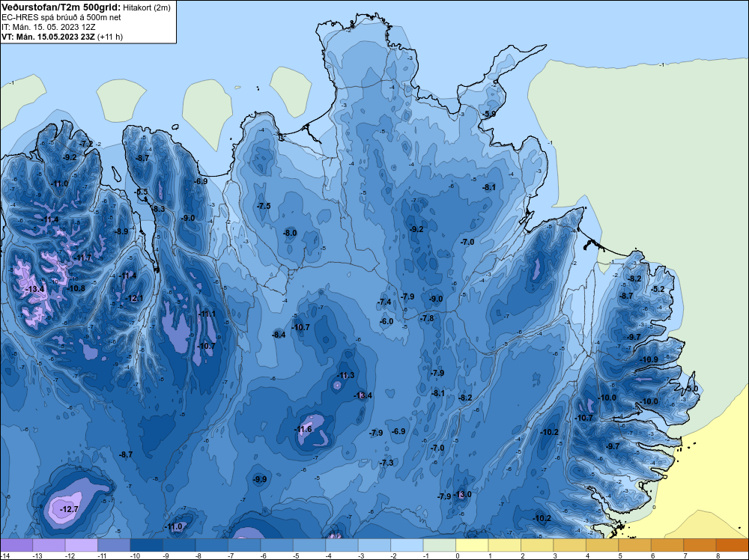
Task: Click the -5.0 temperature value
Action: (x=692, y=389)
